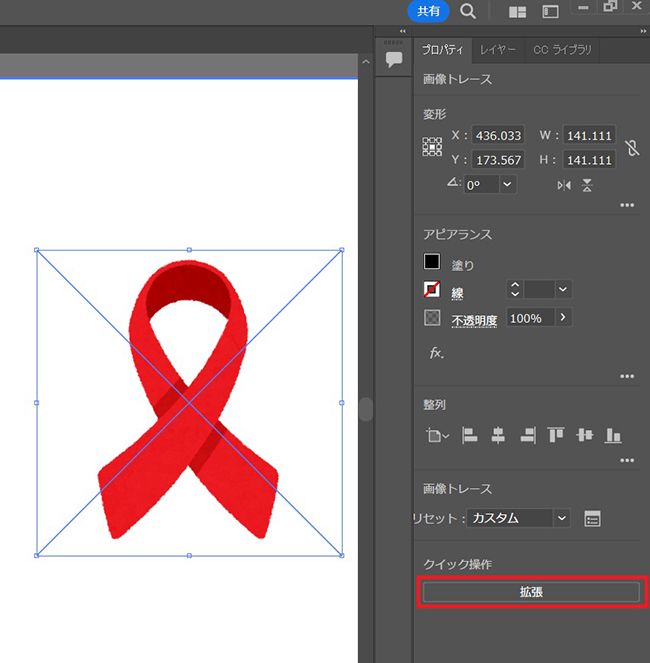Screen dimensions: 650x663
Task: Click the horizontal align left icon
Action: coord(469,435)
